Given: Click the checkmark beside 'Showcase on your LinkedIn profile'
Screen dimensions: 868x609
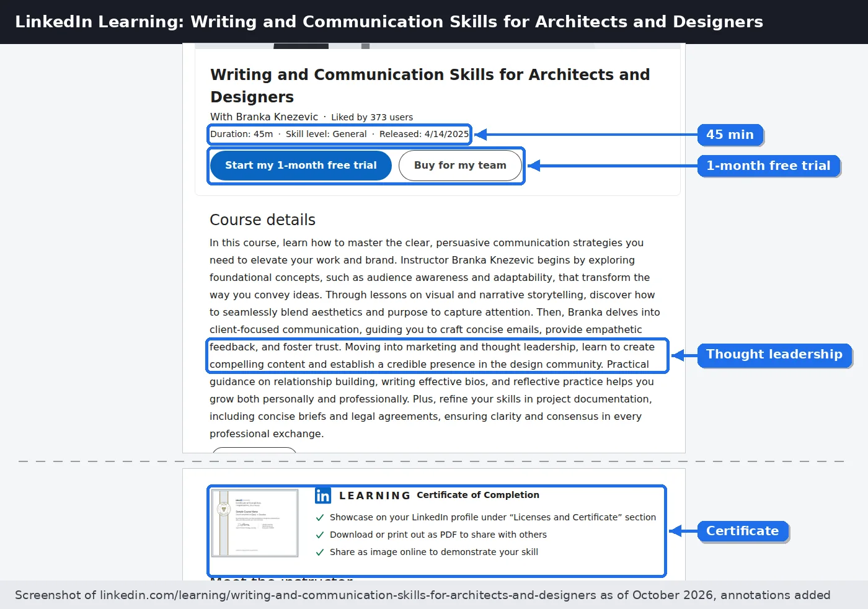Looking at the screenshot, I should 320,517.
